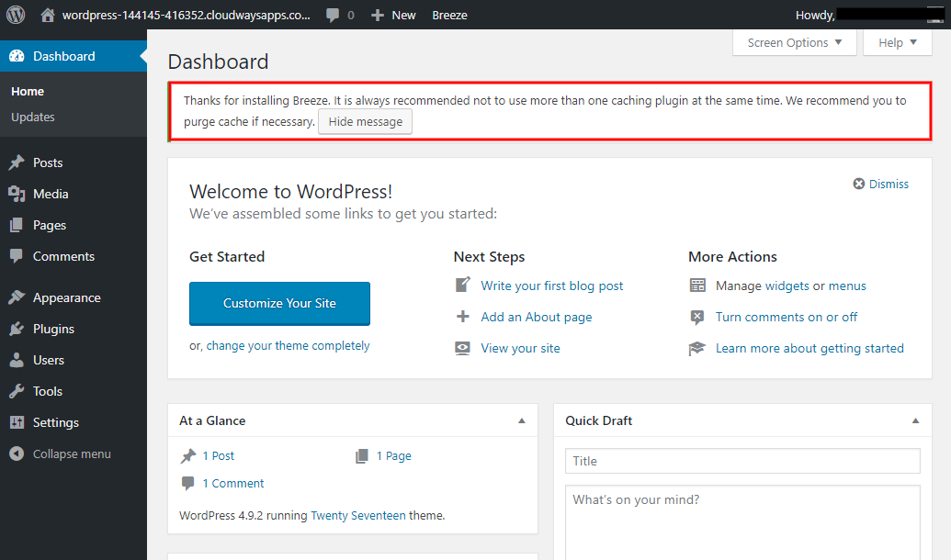The width and height of the screenshot is (951, 560).
Task: Click the View your site screen icon
Action: click(463, 348)
